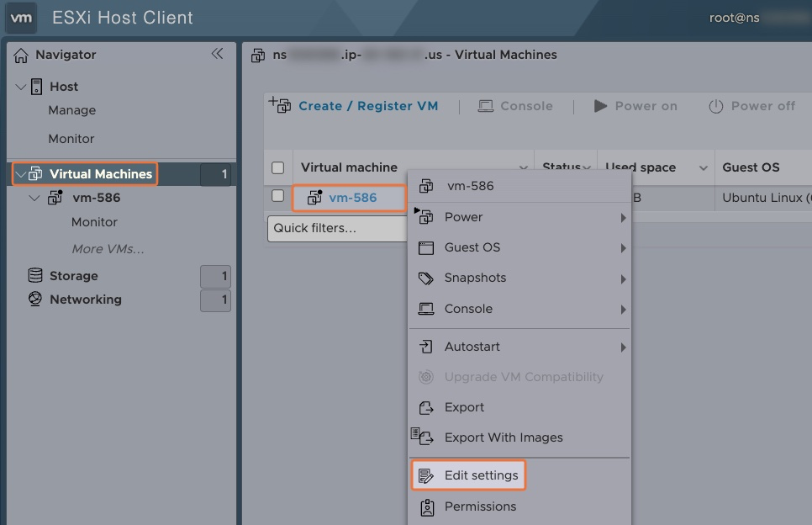The image size is (812, 525).
Task: Click the Power icon in context menu
Action: (424, 216)
